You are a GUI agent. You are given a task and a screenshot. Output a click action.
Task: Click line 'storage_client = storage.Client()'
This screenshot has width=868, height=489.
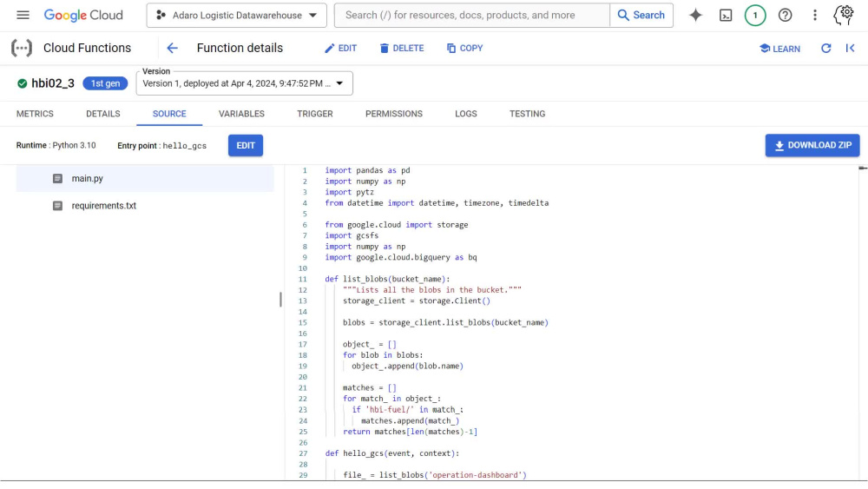tap(417, 301)
